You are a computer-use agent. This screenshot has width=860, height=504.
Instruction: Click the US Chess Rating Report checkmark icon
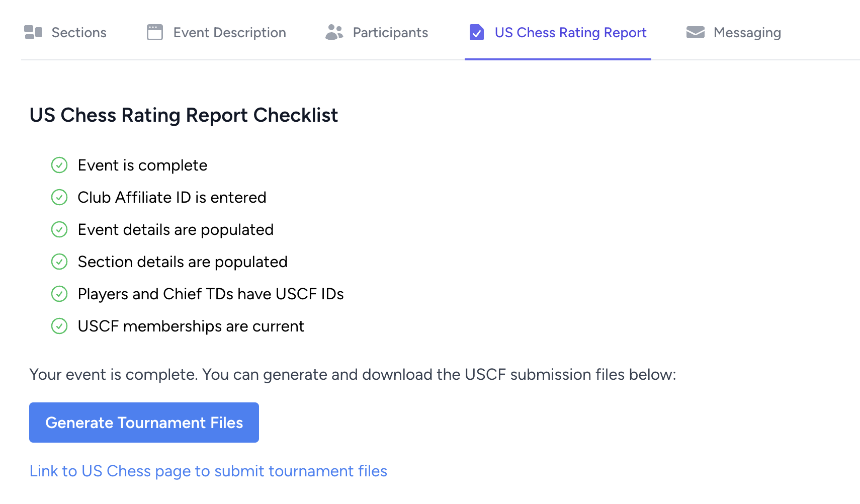477,33
